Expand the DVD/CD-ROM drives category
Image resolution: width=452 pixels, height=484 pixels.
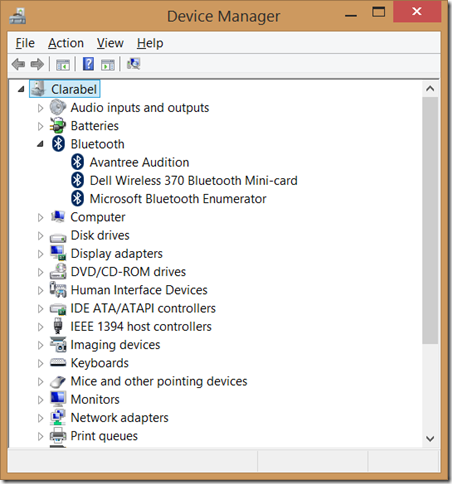(40, 272)
